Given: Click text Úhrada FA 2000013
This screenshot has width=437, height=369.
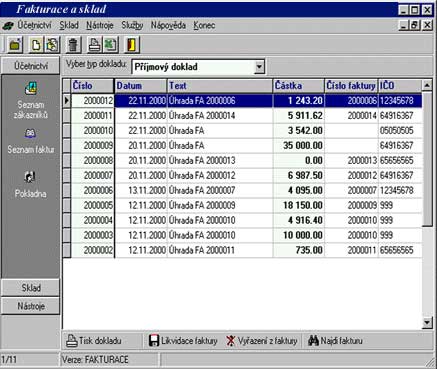Looking at the screenshot, I should click(x=202, y=160).
